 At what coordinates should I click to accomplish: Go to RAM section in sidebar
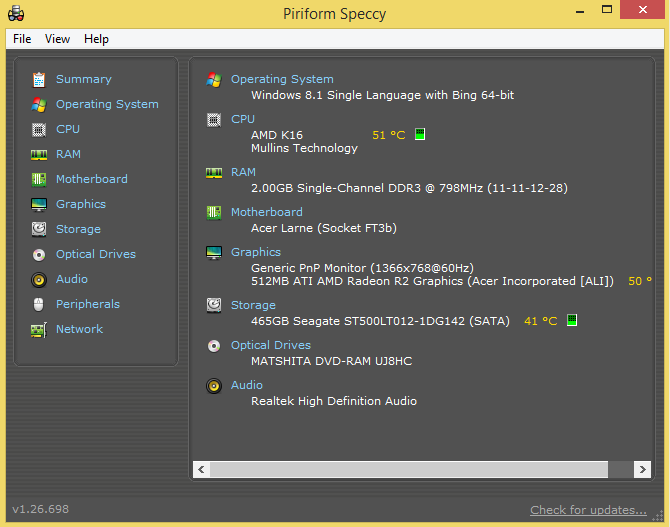click(68, 154)
